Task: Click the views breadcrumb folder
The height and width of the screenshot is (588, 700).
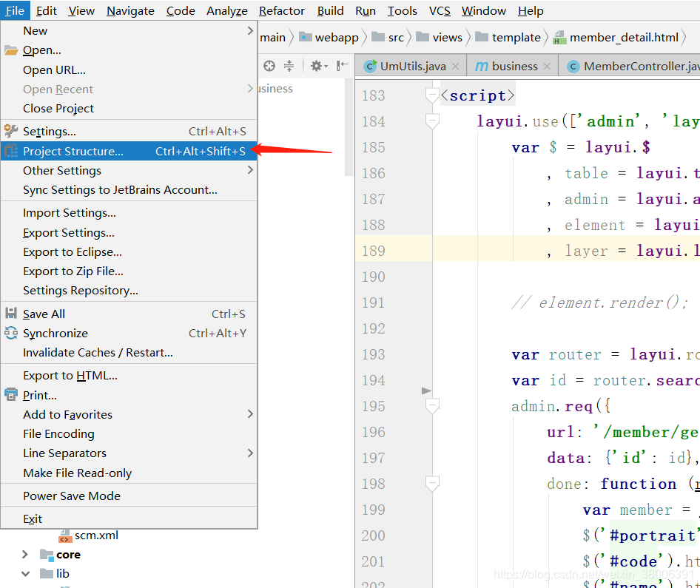Action: (440, 38)
